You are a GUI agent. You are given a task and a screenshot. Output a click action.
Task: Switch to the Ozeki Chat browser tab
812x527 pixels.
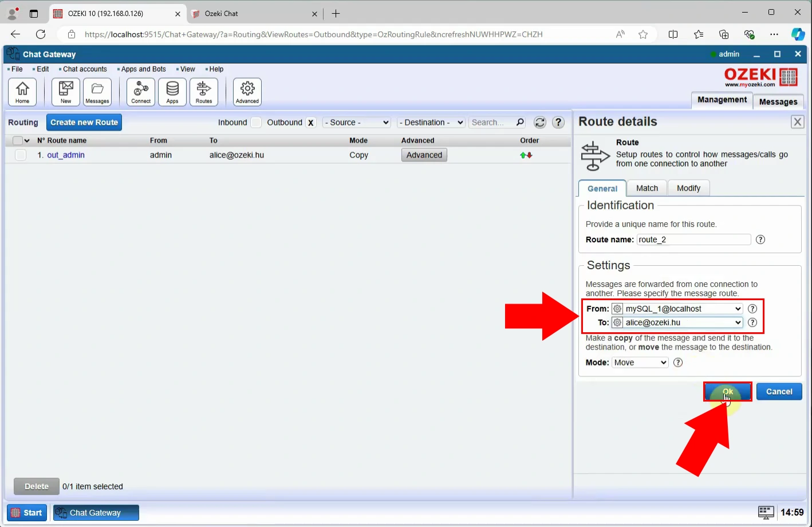(254, 14)
